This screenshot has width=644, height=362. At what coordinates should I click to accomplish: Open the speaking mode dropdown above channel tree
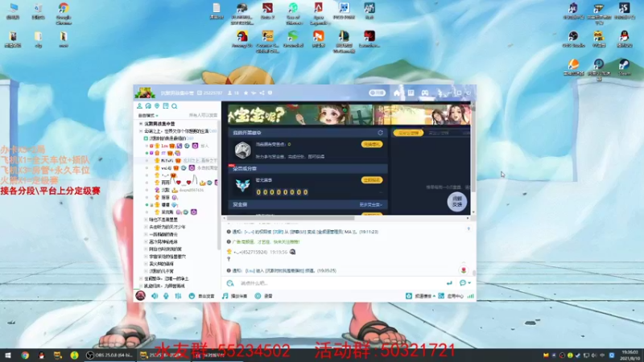pyautogui.click(x=148, y=115)
